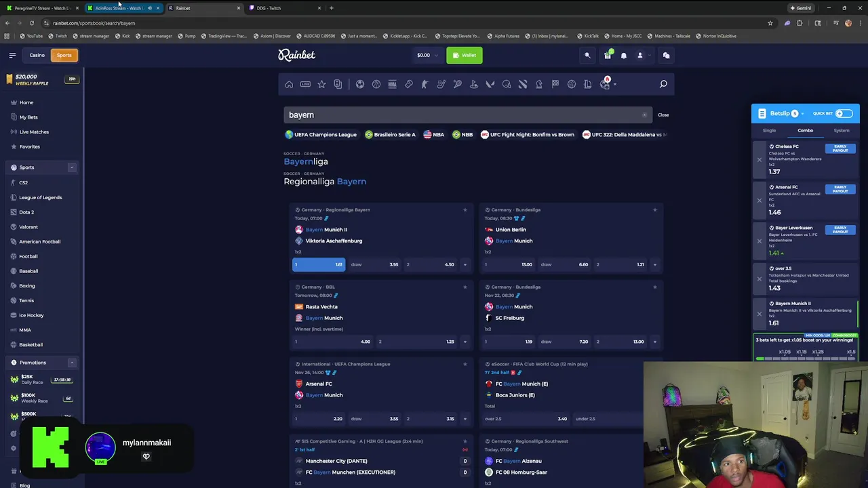868x488 pixels.
Task: Collapse the Promotions section in sidebar
Action: pyautogui.click(x=72, y=363)
